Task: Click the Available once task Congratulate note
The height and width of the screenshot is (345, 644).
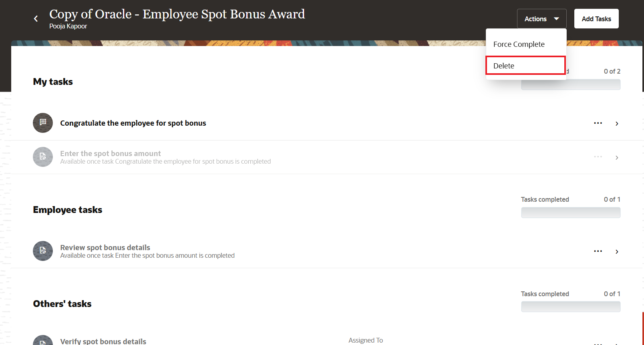Action: (x=165, y=161)
